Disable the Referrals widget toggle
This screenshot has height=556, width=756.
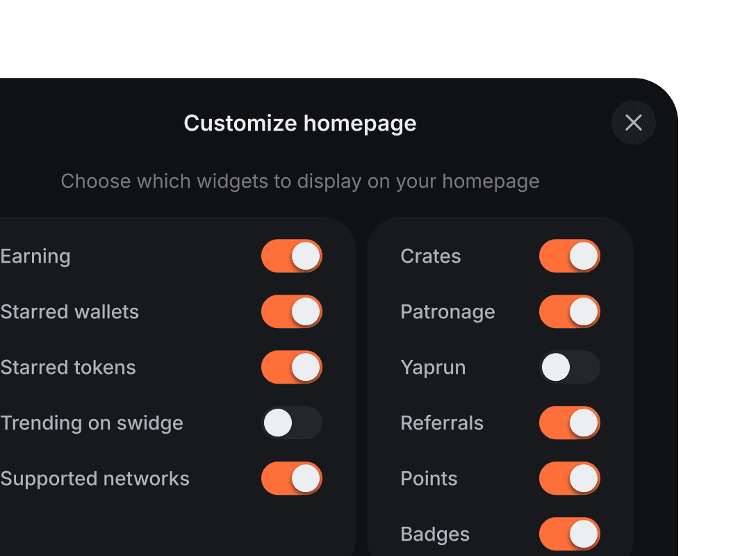[569, 423]
